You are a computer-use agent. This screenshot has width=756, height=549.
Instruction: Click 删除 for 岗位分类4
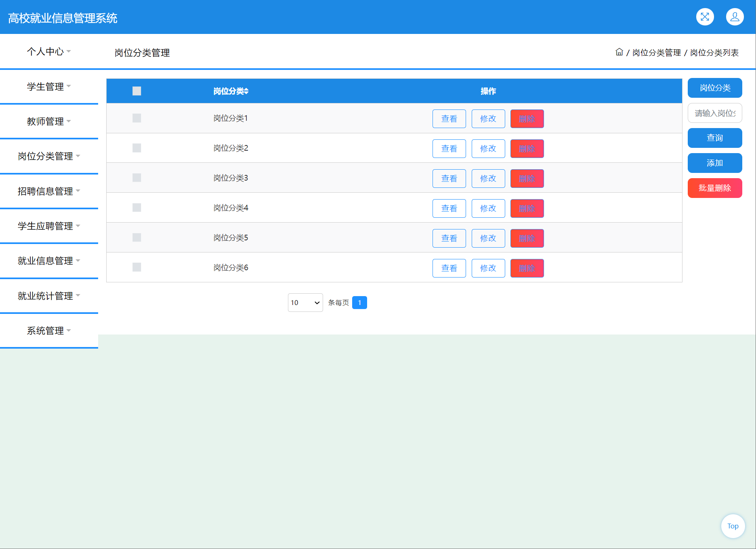pyautogui.click(x=527, y=208)
